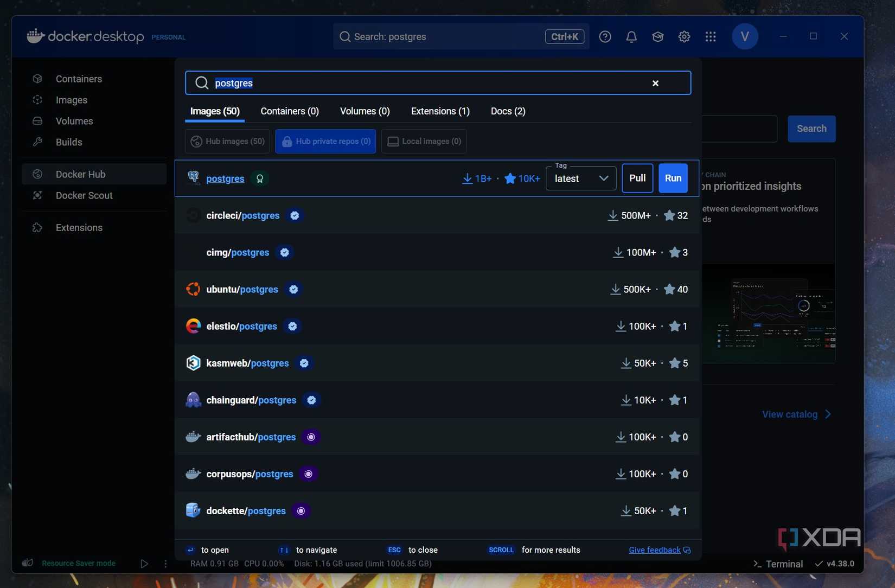This screenshot has width=895, height=588.
Task: Click the verified publisher badge beside chainguard/postgres
Action: pyautogui.click(x=311, y=400)
